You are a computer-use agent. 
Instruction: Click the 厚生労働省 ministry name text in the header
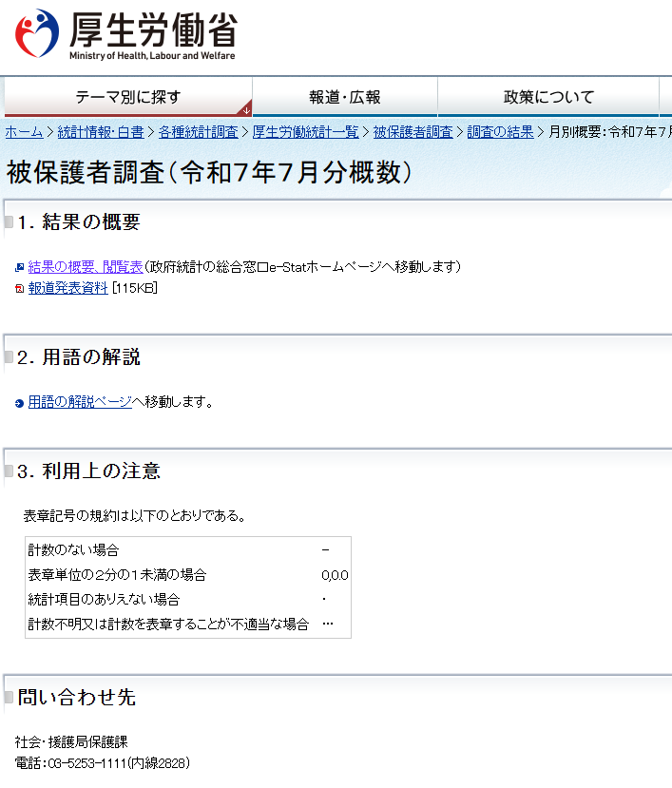(151, 29)
